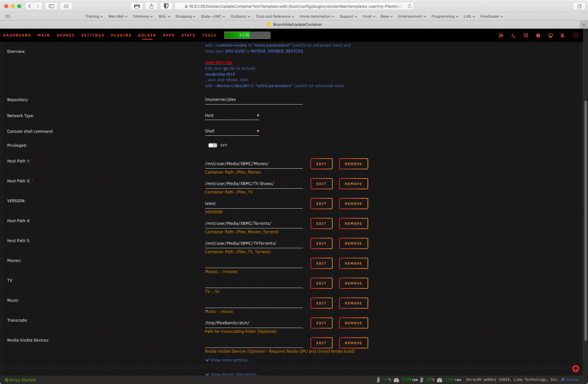
Task: Click the red back-to-top arrow icon
Action: pos(576,369)
